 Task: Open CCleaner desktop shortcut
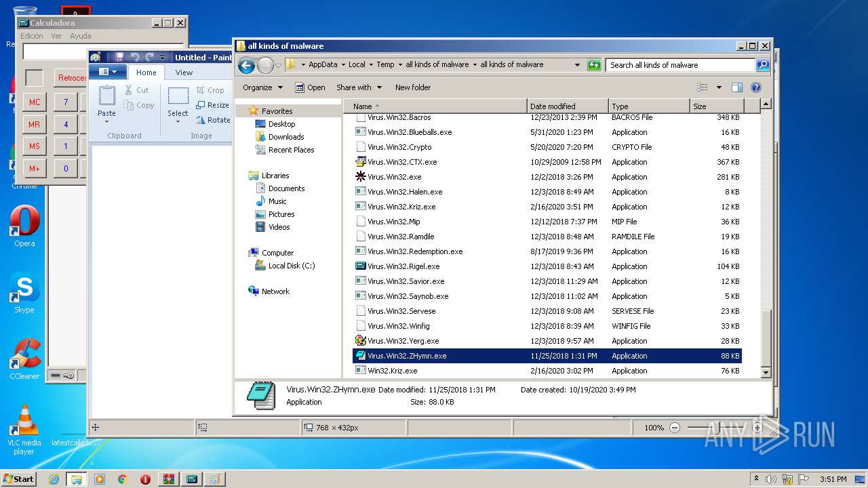(24, 359)
